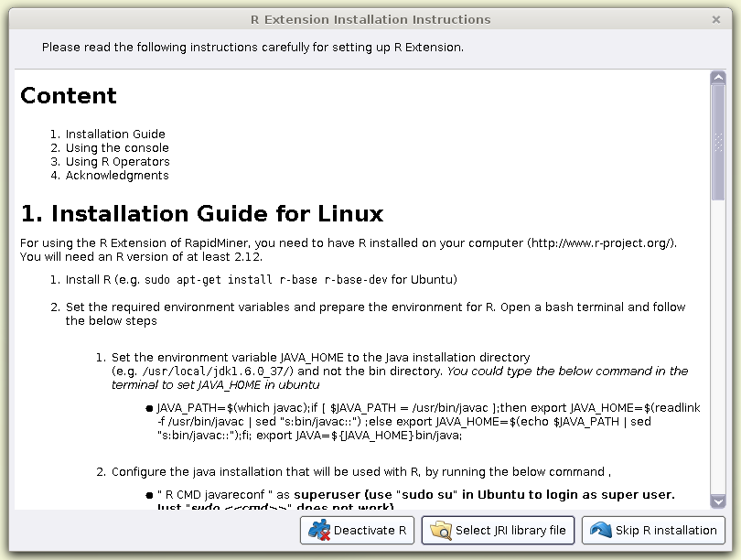Image resolution: width=741 pixels, height=560 pixels.
Task: Click Skip R installation button
Action: 653,530
